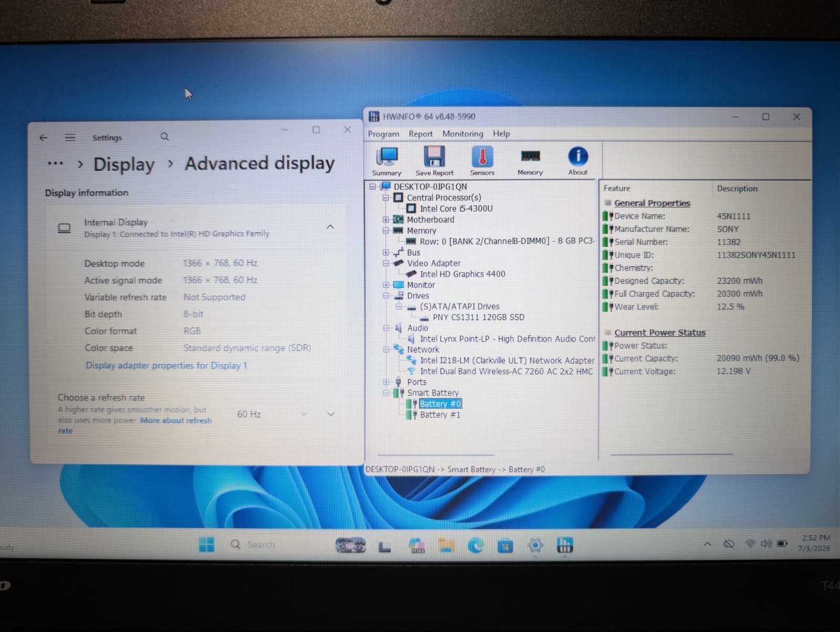The height and width of the screenshot is (632, 840).
Task: Open Microsoft Store from the taskbar
Action: [x=505, y=546]
